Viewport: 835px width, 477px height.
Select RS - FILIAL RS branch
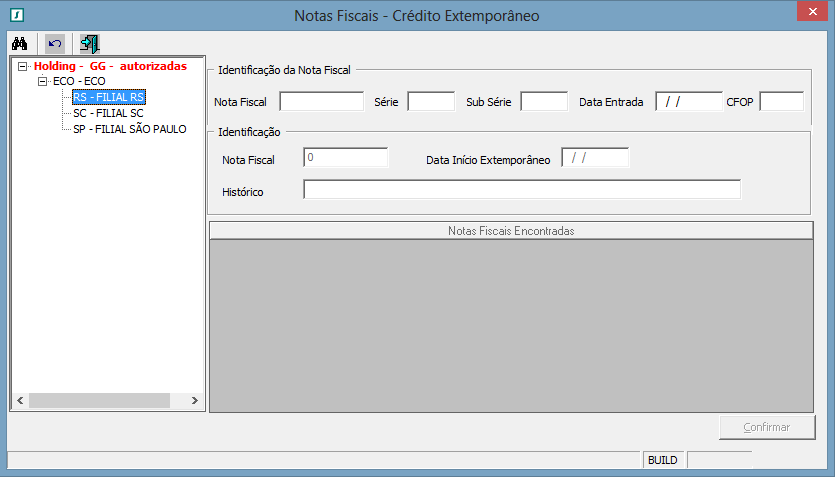click(x=109, y=97)
